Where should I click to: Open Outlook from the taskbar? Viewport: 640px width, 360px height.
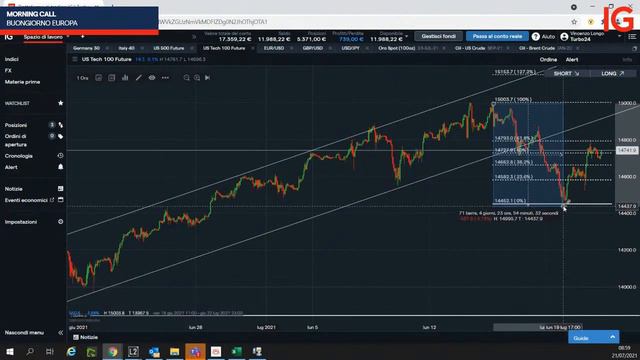pos(154,351)
